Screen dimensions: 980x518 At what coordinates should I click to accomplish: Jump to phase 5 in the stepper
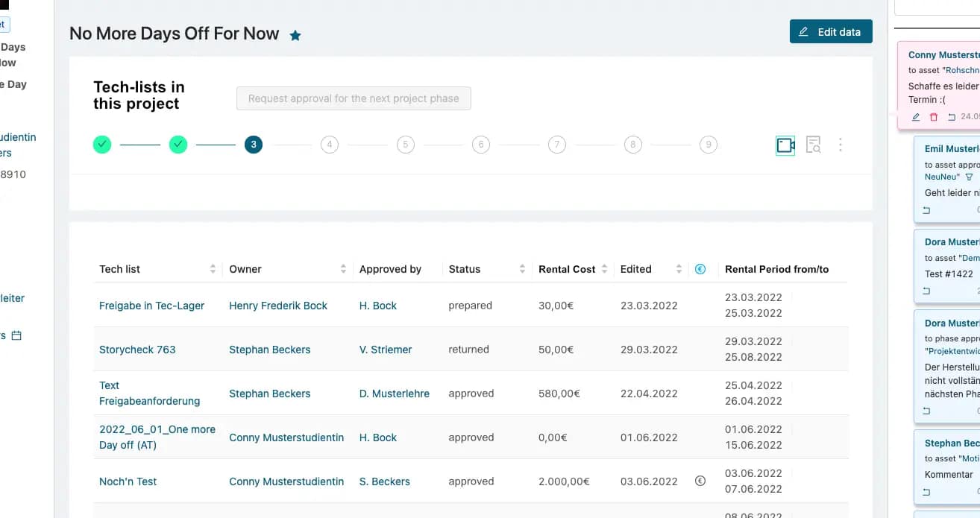tap(405, 145)
